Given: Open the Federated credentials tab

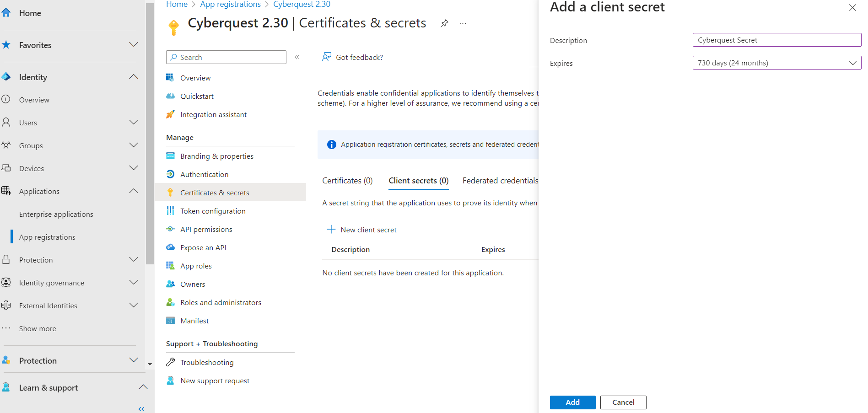Looking at the screenshot, I should coord(500,181).
